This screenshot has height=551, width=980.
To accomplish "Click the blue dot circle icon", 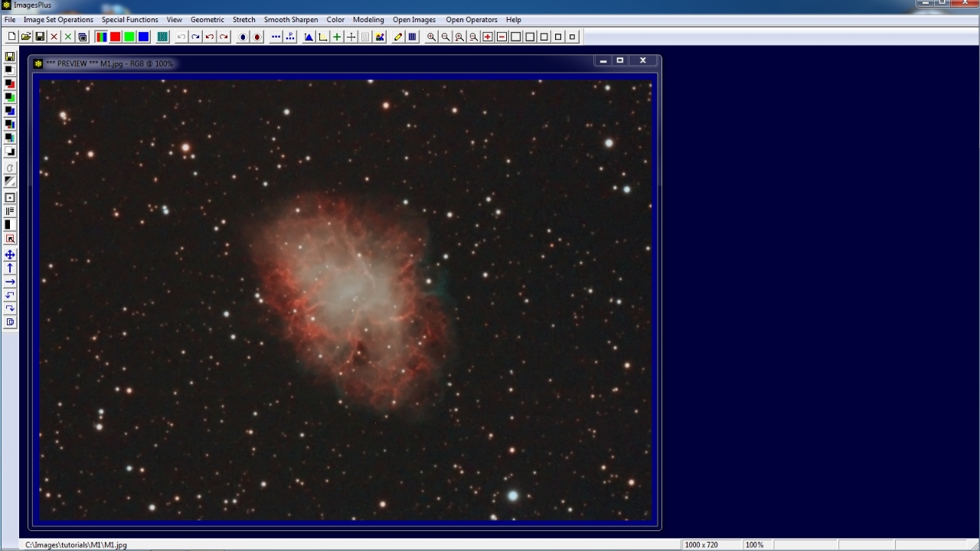I will tap(243, 37).
